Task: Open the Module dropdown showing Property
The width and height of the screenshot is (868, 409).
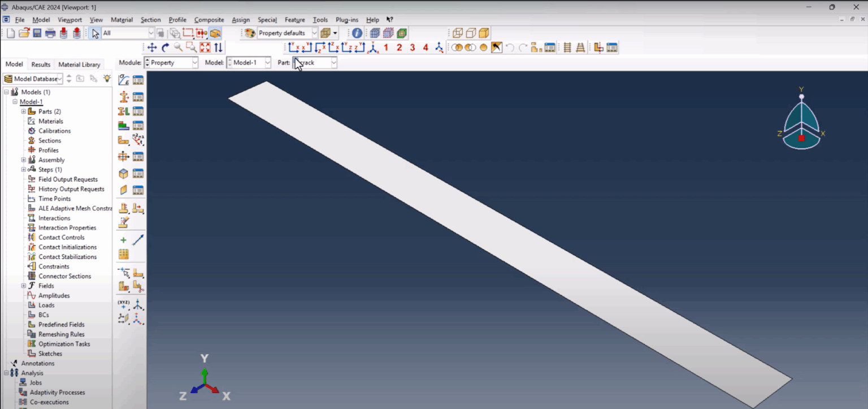Action: point(171,63)
